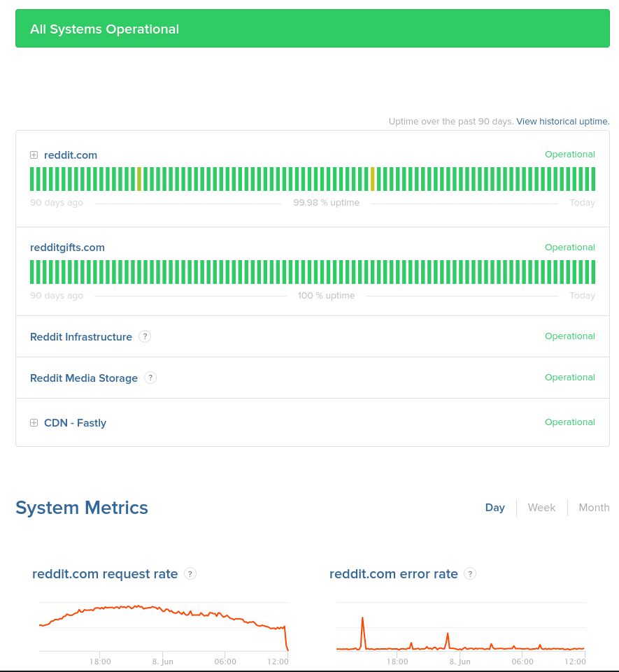Open reddit.com request rate help icon
This screenshot has width=619, height=672.
click(190, 573)
